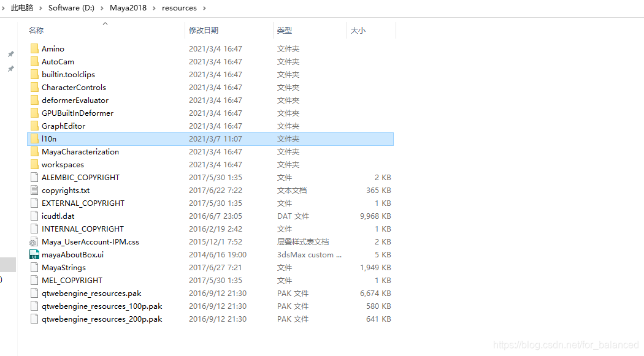644x356 pixels.
Task: Select the qtwebengine_resources_200p.pak file icon
Action: coord(34,319)
